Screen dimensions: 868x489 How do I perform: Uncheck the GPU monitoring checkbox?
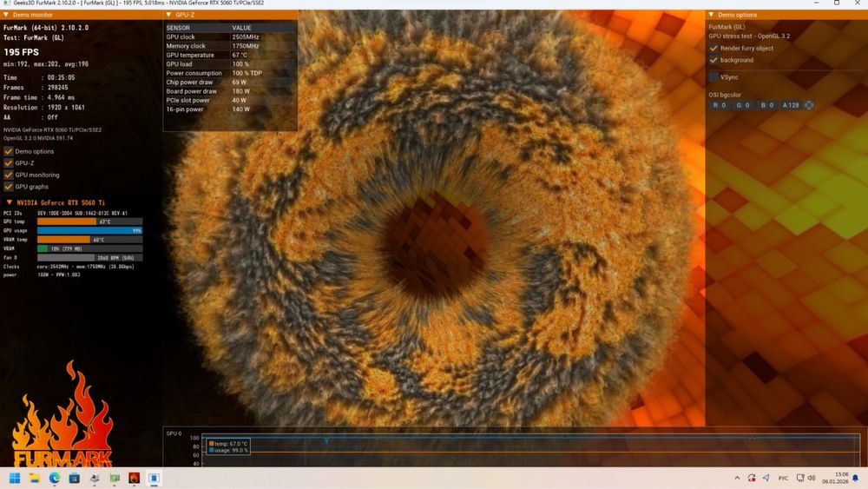9,175
